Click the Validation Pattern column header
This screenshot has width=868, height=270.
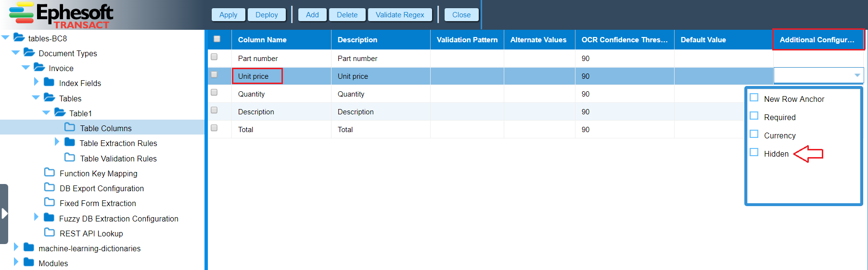click(467, 40)
